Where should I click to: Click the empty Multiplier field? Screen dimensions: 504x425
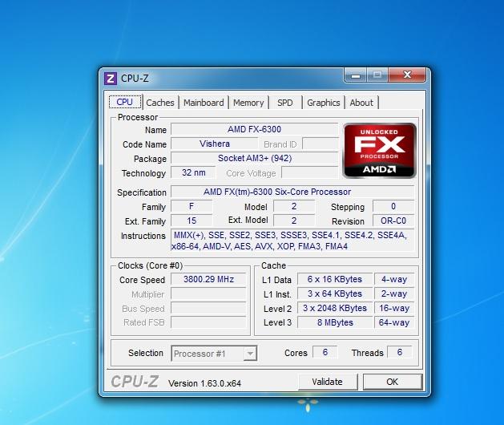pyautogui.click(x=208, y=293)
